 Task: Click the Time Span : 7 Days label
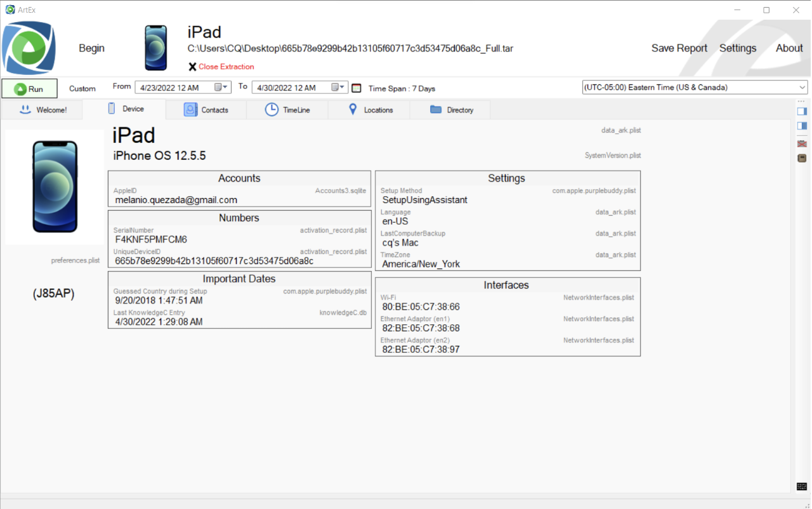pos(402,89)
